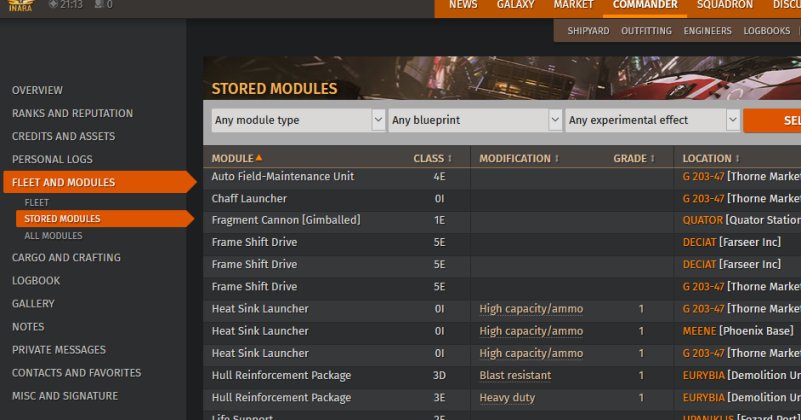801x420 pixels.
Task: Open Misc and Signature page
Action: 65,396
